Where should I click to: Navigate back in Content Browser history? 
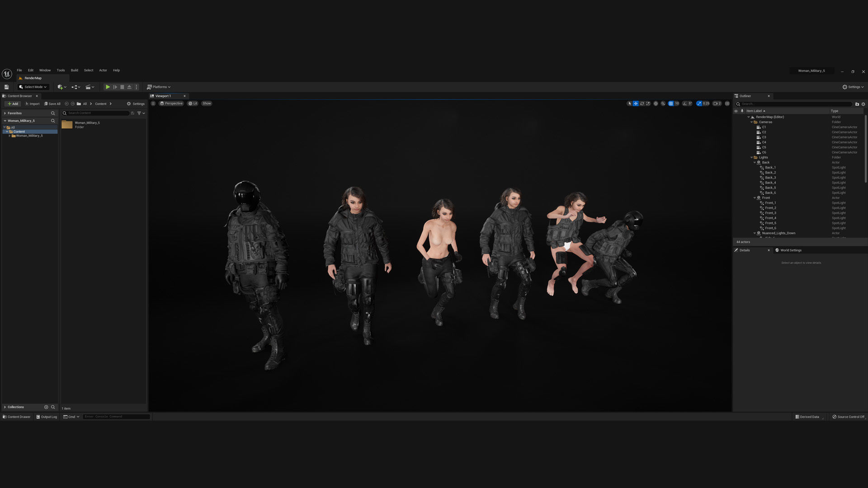pos(66,103)
